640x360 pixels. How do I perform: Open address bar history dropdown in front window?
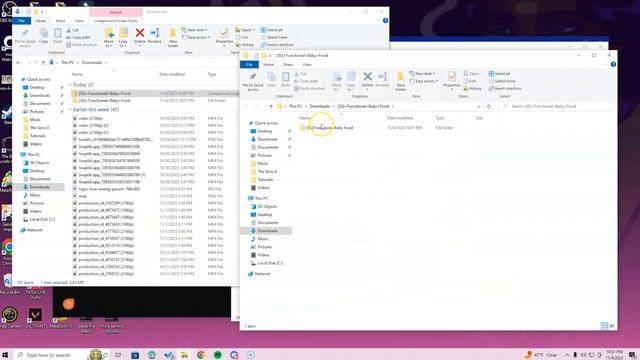[x=478, y=106]
